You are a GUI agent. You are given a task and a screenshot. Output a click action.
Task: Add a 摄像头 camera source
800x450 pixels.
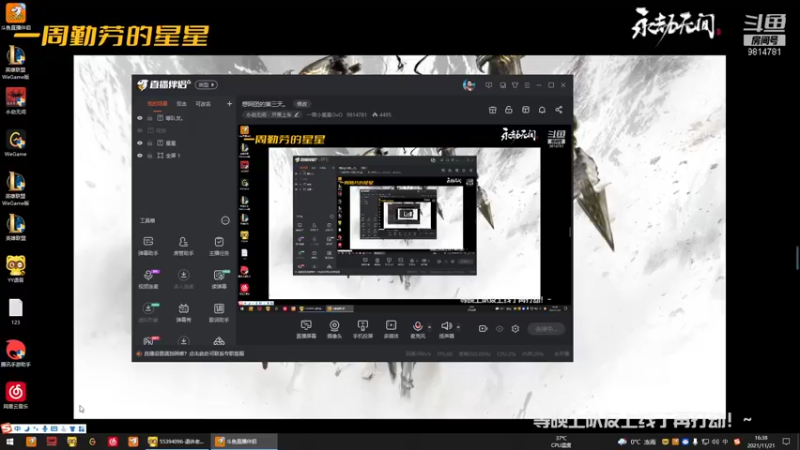[334, 329]
